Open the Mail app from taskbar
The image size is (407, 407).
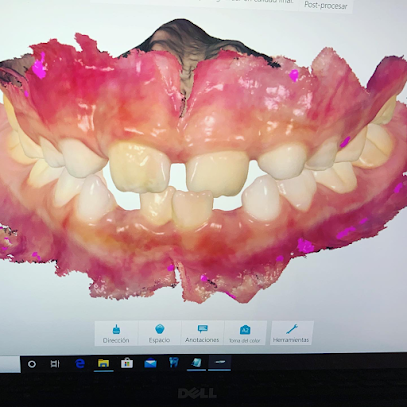click(x=150, y=363)
